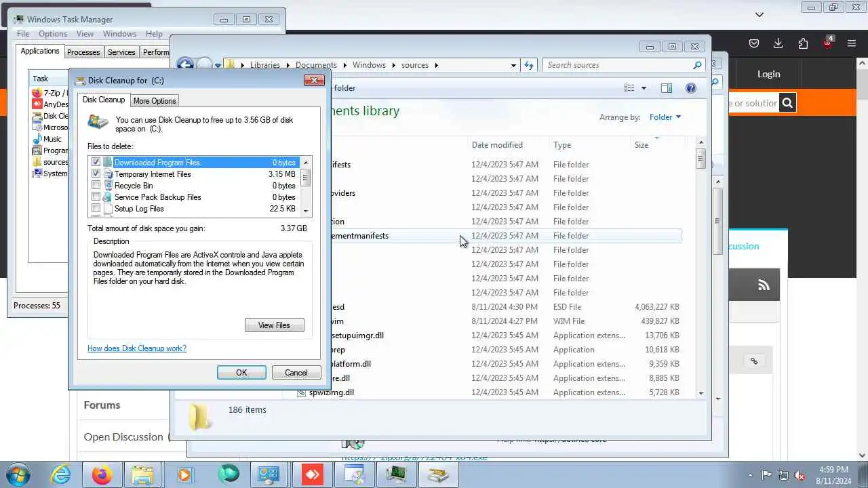Click the clock showing 4:59 PM

pos(833,470)
